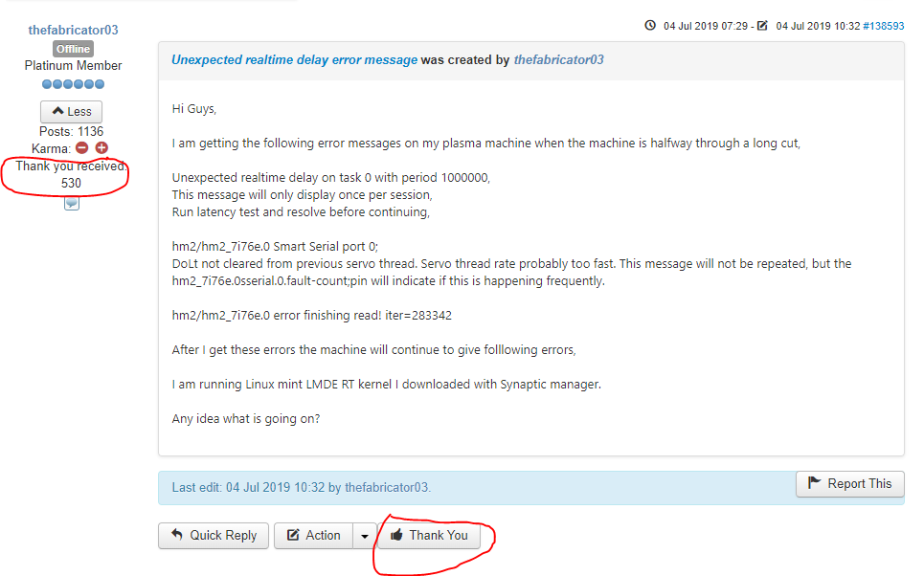Click the speech bubble icon below thank you count
This screenshot has height=576, width=924.
pyautogui.click(x=72, y=202)
